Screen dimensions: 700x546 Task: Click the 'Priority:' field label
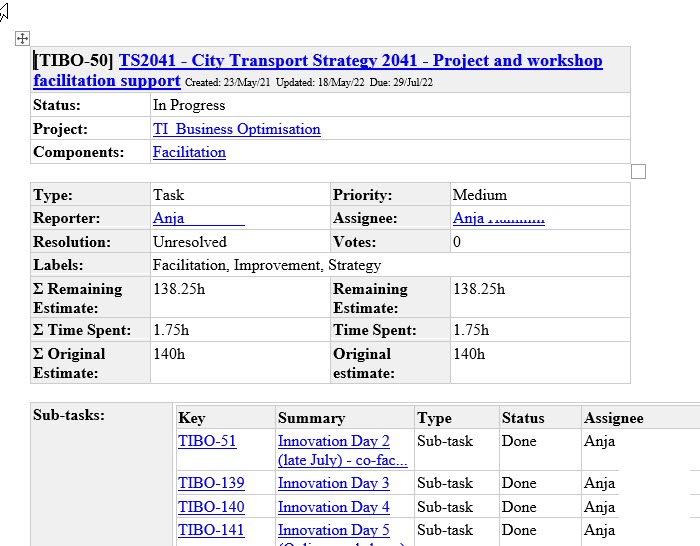(x=362, y=195)
